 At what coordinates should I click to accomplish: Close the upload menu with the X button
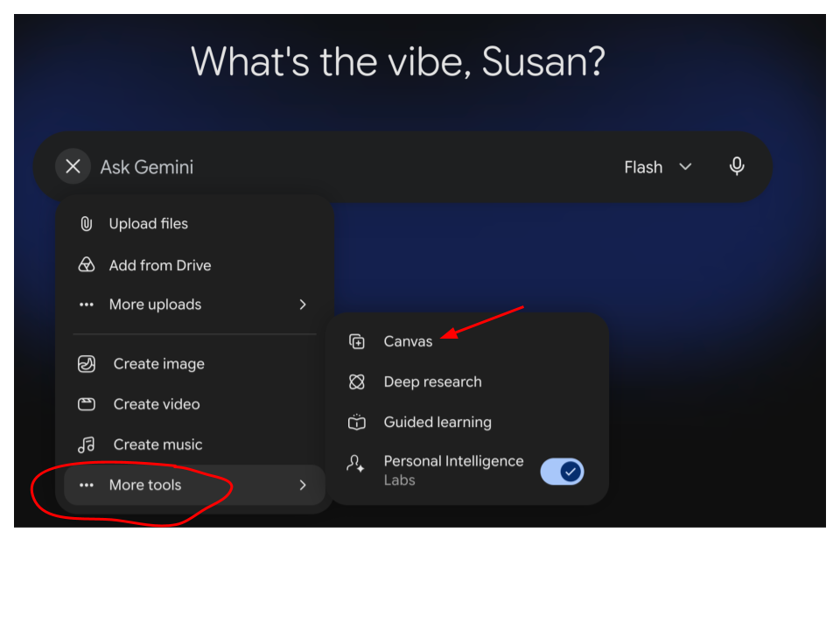coord(73,166)
